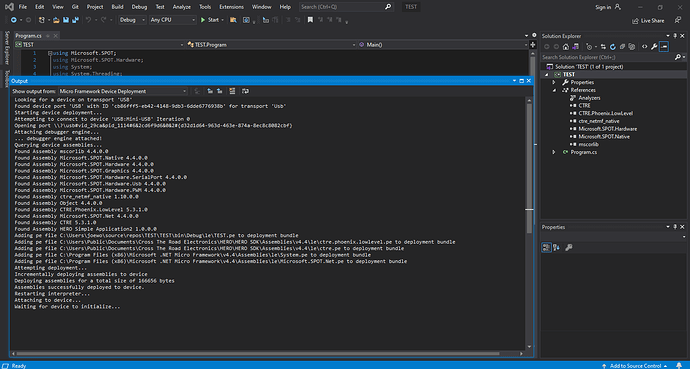
Task: Open the TEST.Program type dropdown
Action: tap(271, 44)
